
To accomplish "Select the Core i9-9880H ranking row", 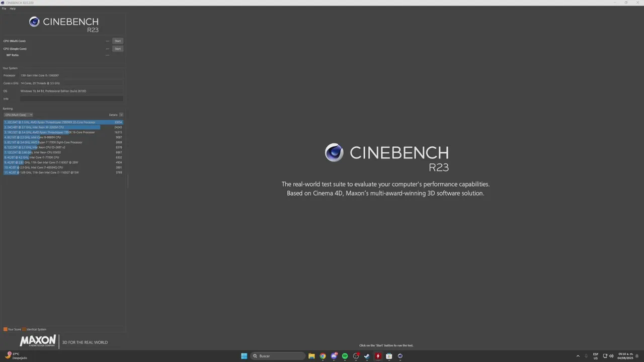I will [x=63, y=137].
